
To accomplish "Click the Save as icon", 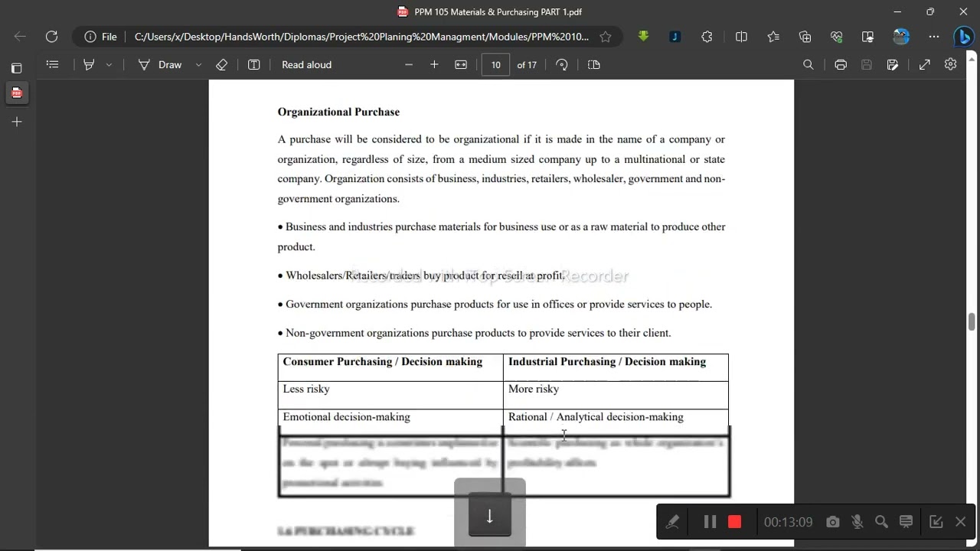I will (893, 64).
